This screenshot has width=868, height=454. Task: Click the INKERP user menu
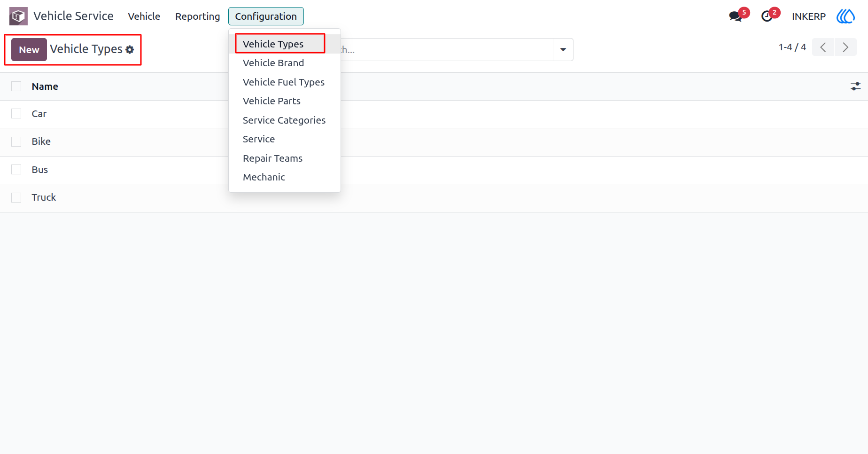(809, 16)
